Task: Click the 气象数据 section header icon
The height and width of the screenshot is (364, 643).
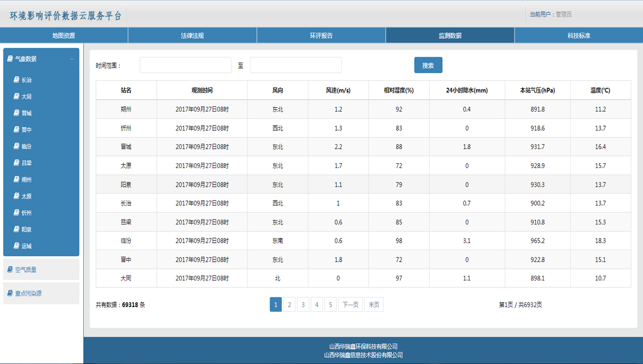Action: tap(10, 59)
